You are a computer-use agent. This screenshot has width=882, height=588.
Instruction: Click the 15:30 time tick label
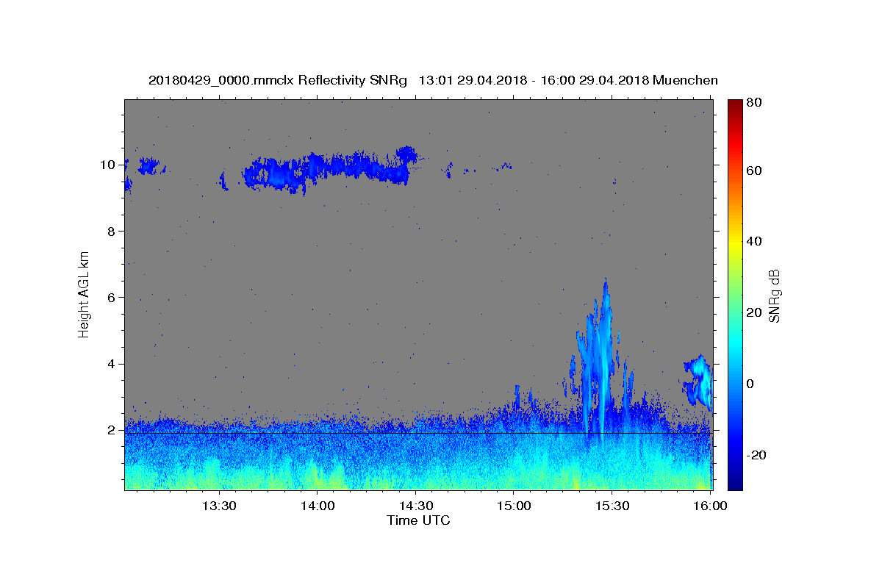612,507
